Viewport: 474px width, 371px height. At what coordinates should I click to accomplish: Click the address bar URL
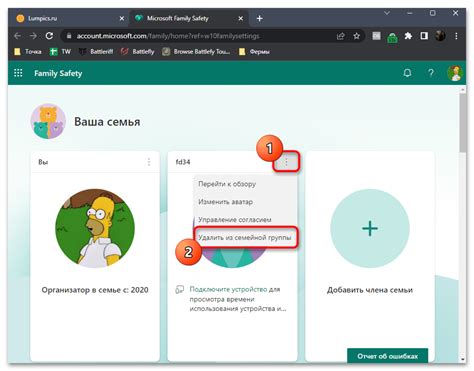pyautogui.click(x=168, y=36)
